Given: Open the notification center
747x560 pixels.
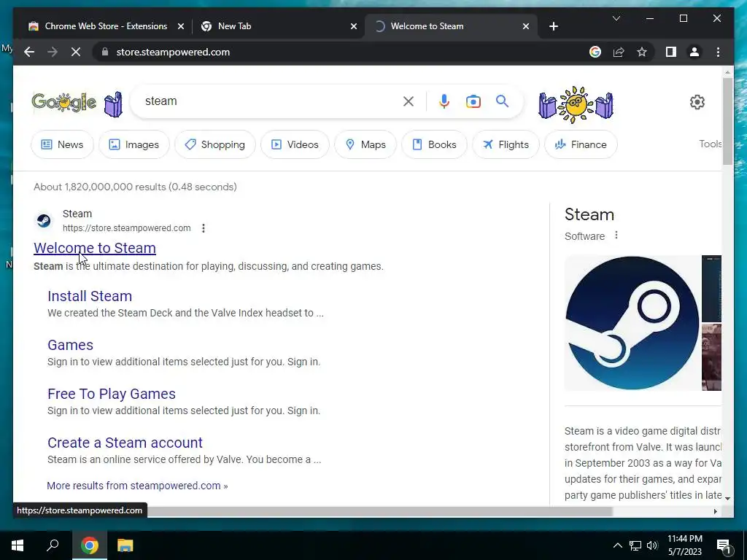Looking at the screenshot, I should click(x=724, y=545).
